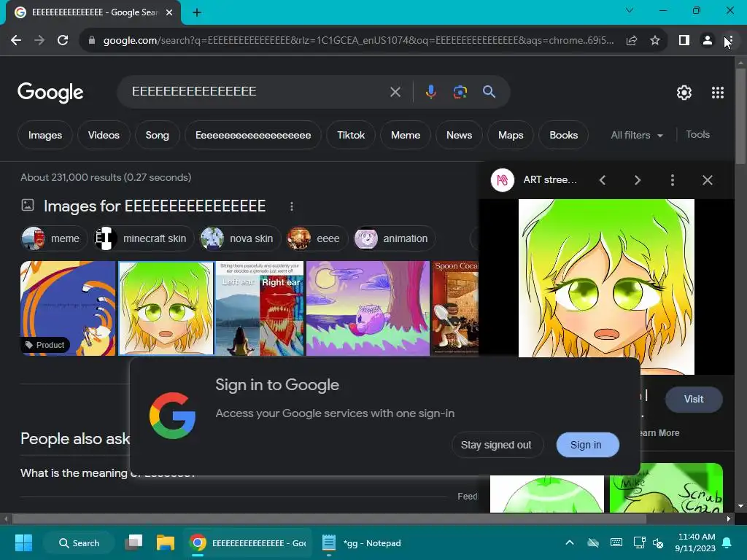Viewport: 747px width, 560px height.
Task: Open Left ear Right ear meme thumbnail
Action: click(260, 308)
